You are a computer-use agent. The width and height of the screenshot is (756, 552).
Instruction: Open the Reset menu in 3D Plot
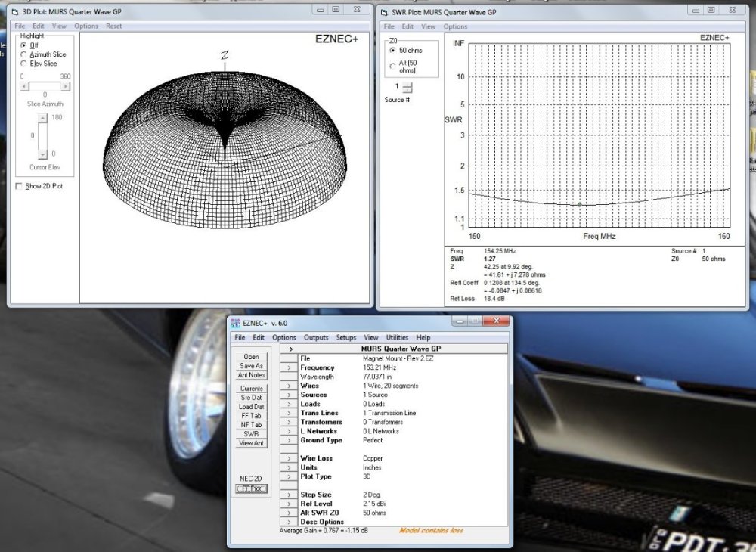(113, 26)
